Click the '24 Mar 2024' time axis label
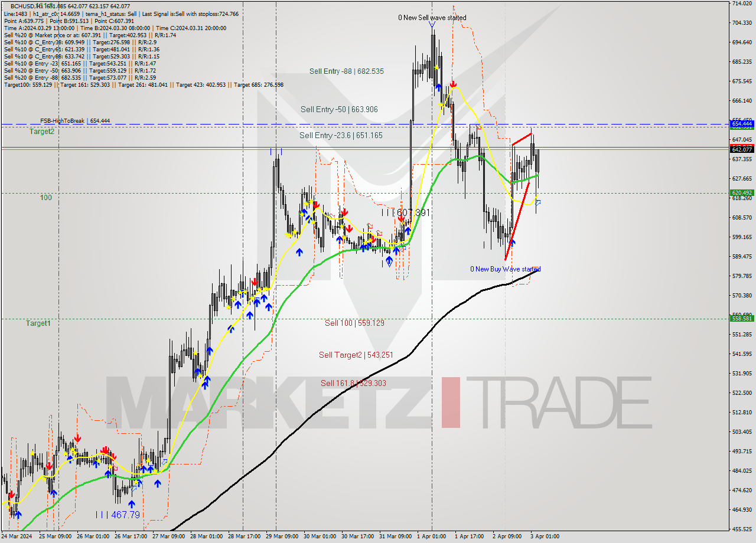 pos(17,537)
